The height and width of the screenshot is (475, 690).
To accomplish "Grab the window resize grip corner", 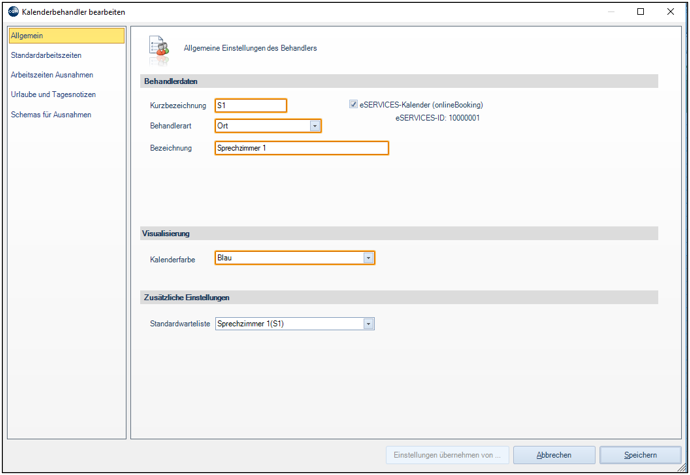I will click(x=682, y=468).
